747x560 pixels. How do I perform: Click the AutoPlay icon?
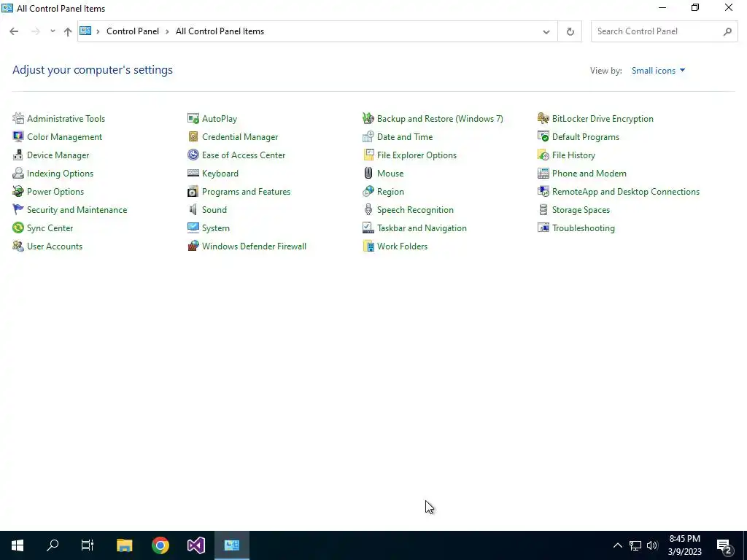[x=193, y=119]
